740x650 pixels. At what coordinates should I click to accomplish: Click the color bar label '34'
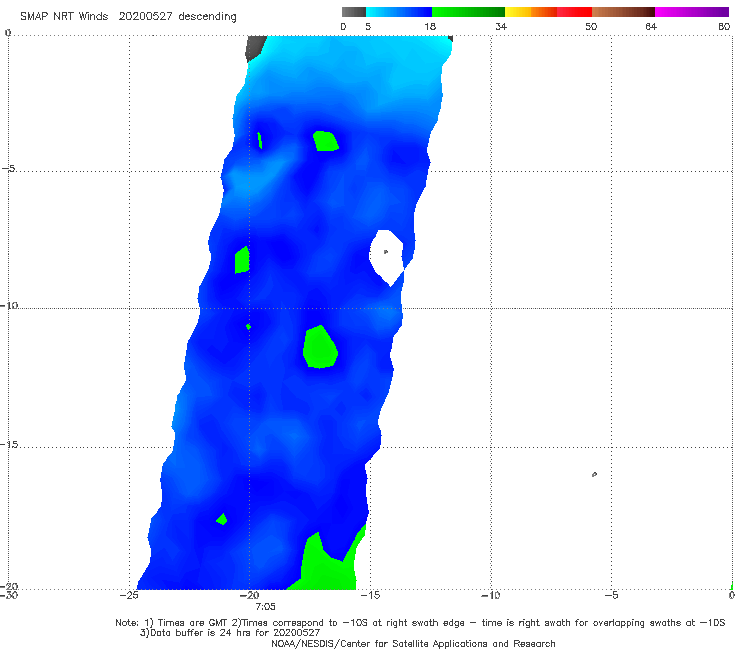pos(501,27)
